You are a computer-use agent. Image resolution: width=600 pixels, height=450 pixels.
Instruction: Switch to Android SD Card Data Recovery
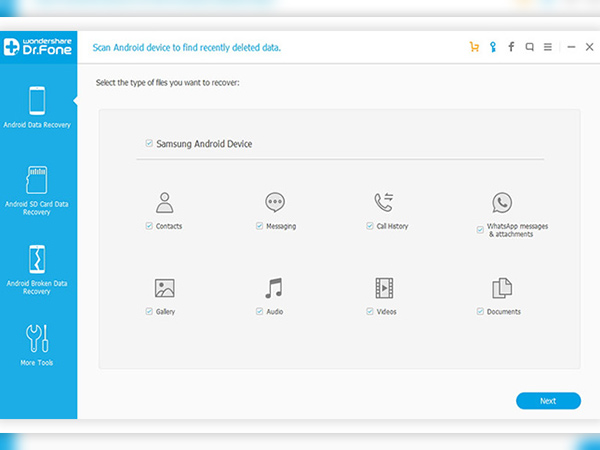click(x=38, y=188)
